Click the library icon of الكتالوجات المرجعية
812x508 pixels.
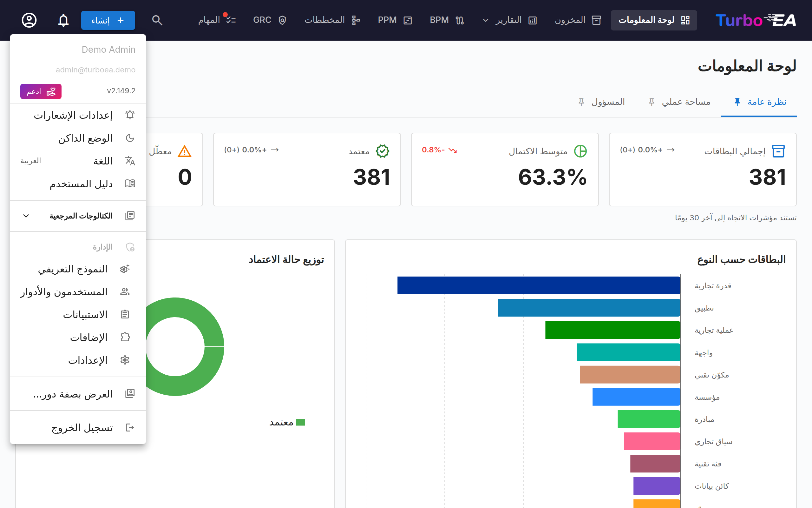click(130, 216)
